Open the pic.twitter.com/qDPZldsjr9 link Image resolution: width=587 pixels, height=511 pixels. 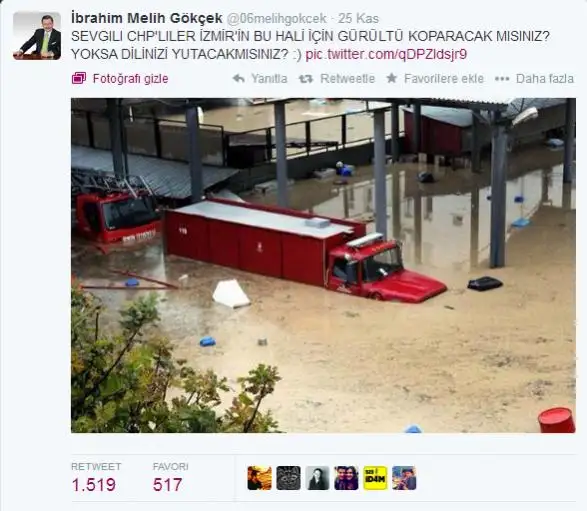(x=386, y=54)
